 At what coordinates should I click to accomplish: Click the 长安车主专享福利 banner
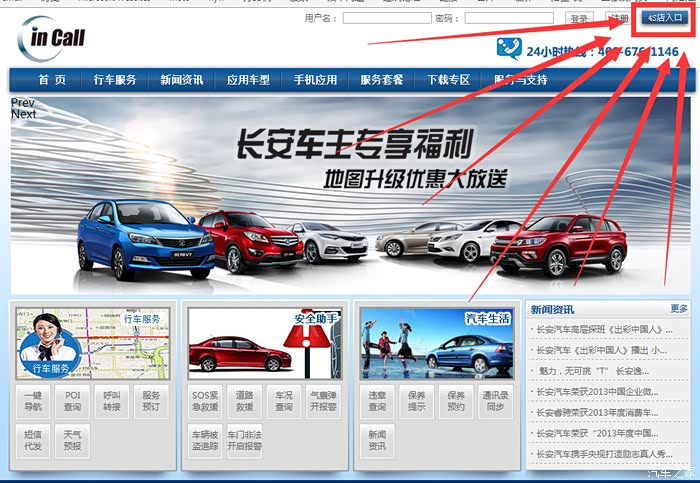click(x=350, y=195)
